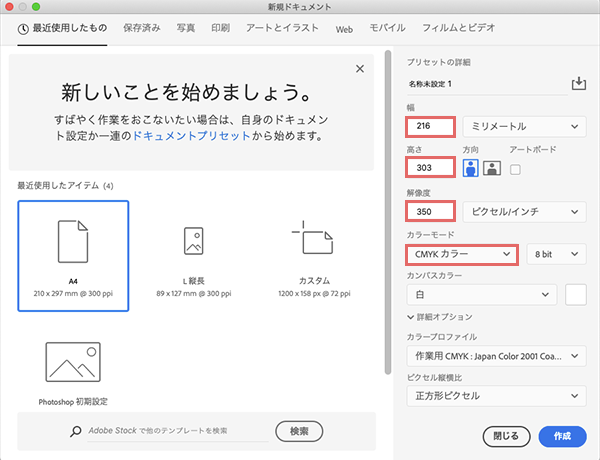Switch to the モバイル tab
Image resolution: width=600 pixels, height=460 pixels.
coord(387,28)
